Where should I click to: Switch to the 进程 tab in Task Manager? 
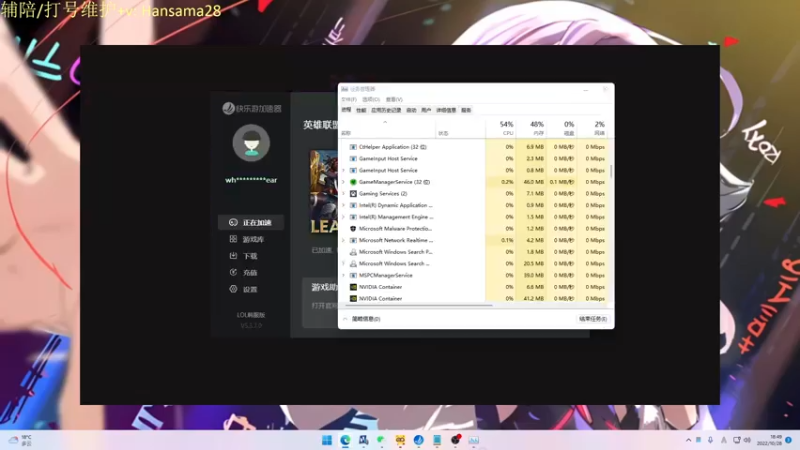point(346,110)
